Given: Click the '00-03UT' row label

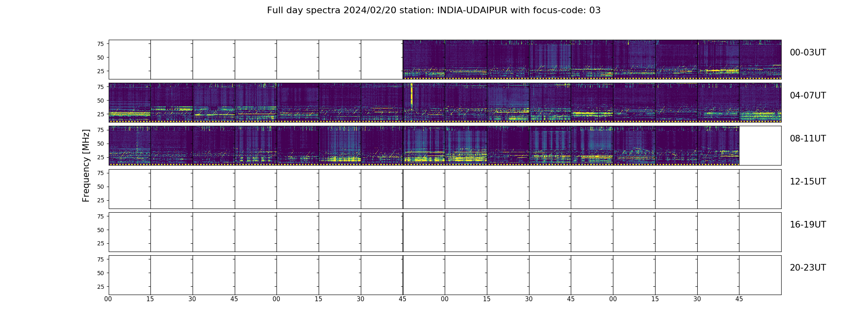Looking at the screenshot, I should click(x=808, y=53).
